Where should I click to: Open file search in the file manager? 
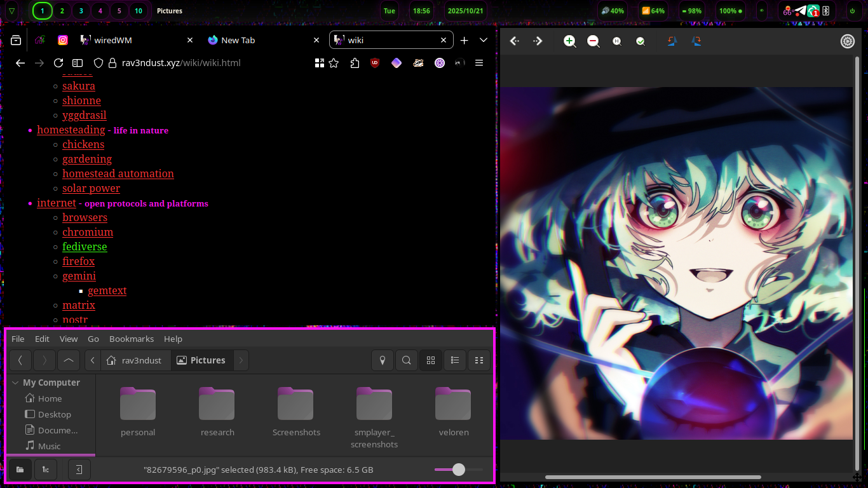point(406,360)
